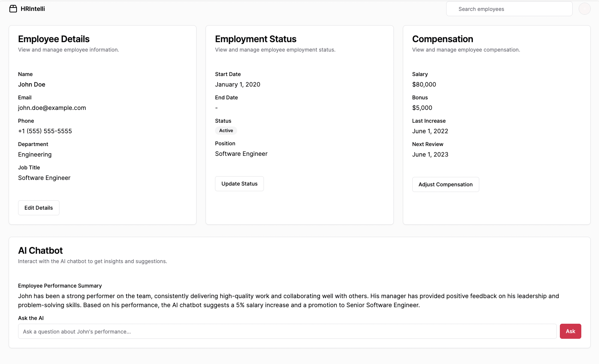Click the HRIntelli briefcase logo icon
Viewport: 599px width, 364px height.
13,9
